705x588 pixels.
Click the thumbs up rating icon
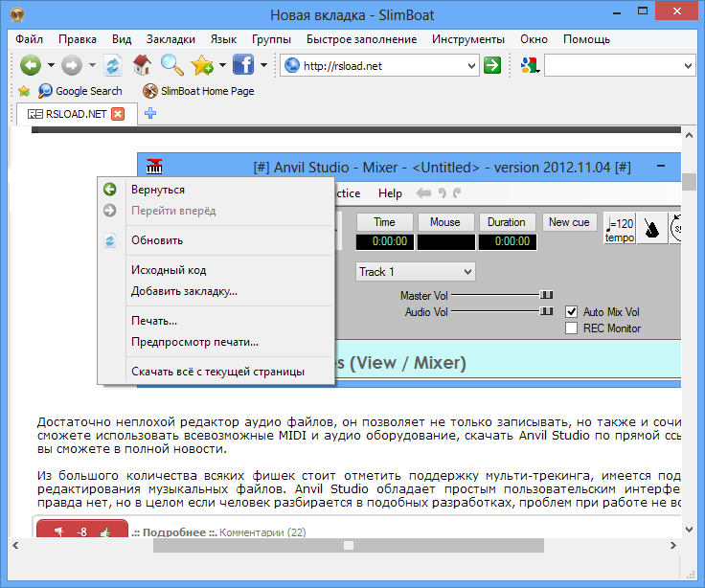click(105, 532)
